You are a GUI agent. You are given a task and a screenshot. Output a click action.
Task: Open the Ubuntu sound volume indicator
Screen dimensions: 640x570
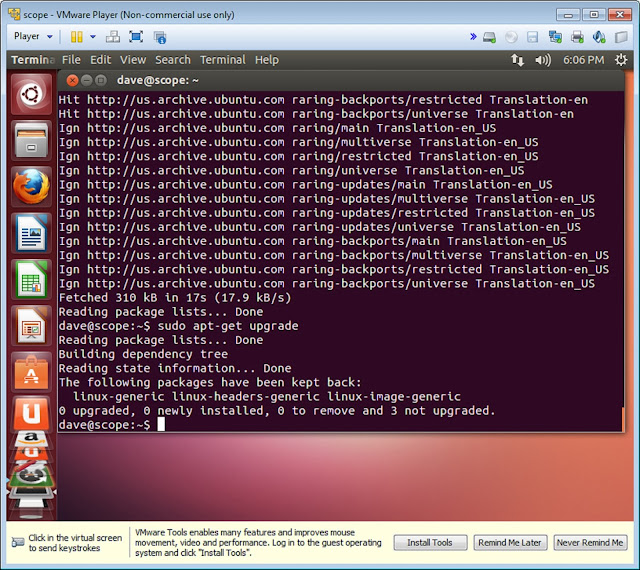click(x=543, y=60)
